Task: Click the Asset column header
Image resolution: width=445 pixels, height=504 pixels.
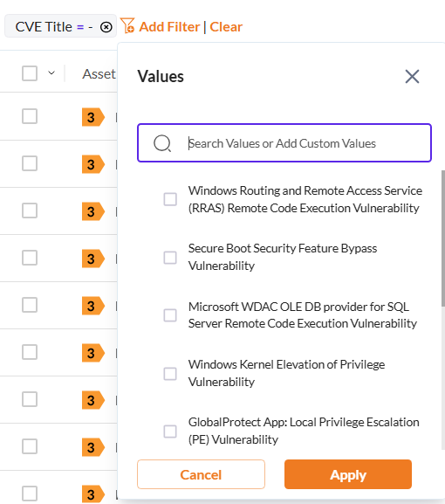Action: [99, 74]
